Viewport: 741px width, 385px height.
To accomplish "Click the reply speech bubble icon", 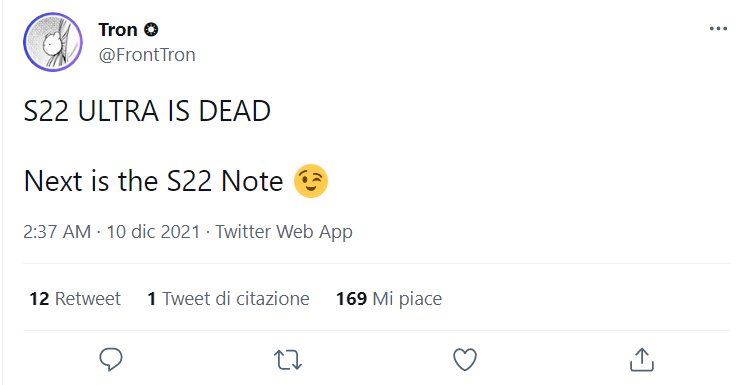I will point(111,359).
